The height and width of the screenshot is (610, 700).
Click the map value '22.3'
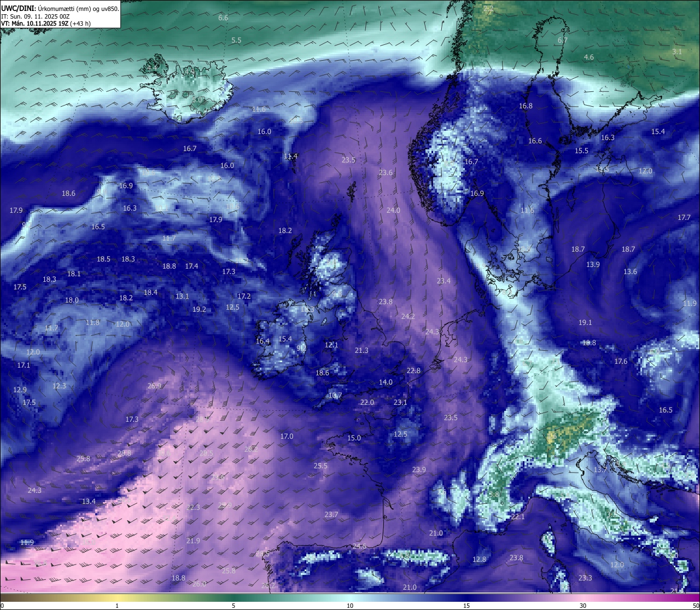pos(193,508)
